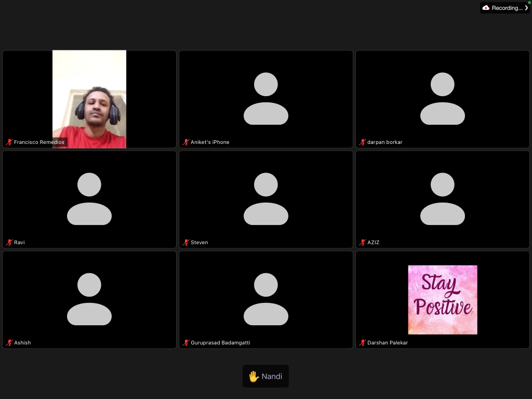
Task: Click the Guruprasad Badamgatti name label
Action: (x=220, y=343)
